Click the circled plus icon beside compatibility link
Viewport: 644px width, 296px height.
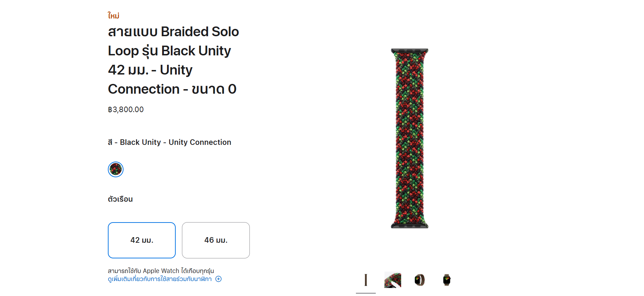pos(218,279)
